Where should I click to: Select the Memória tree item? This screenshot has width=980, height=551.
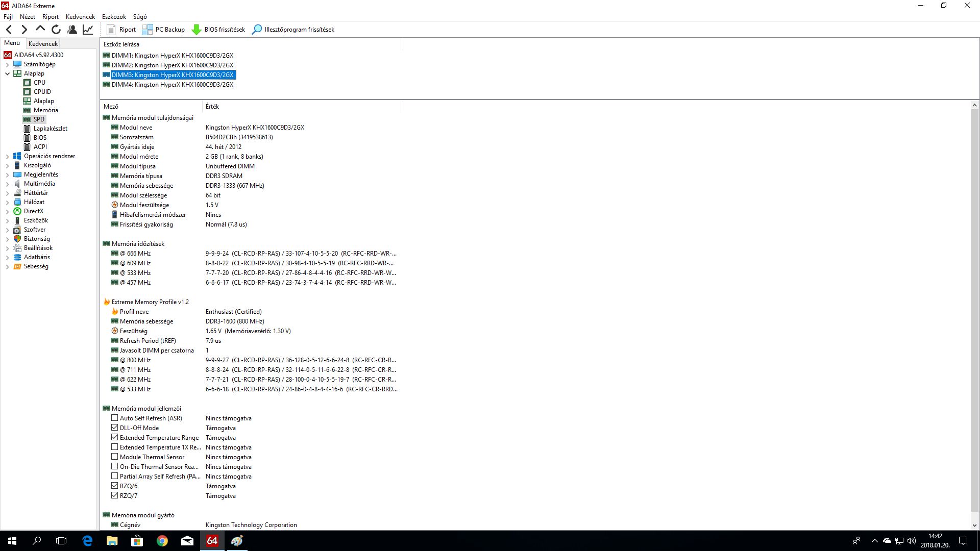point(46,110)
